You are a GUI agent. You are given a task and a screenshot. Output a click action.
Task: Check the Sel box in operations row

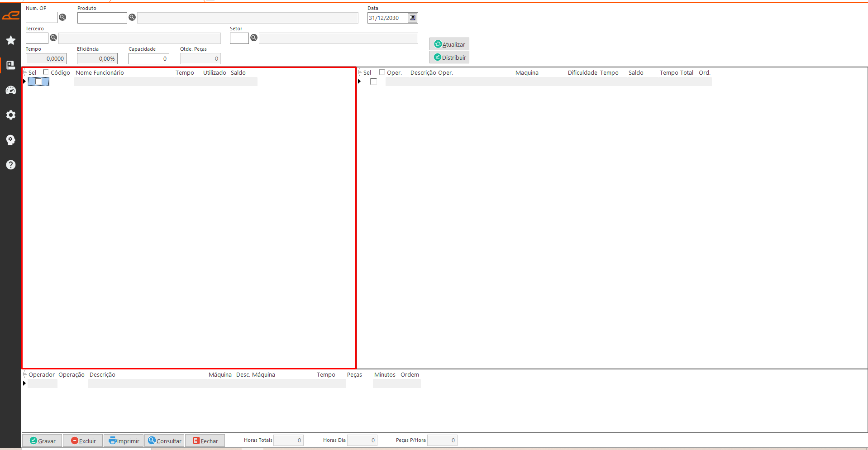373,81
